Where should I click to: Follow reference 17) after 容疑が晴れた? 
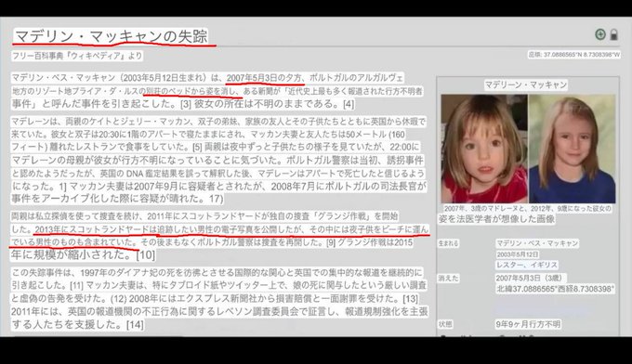point(216,199)
